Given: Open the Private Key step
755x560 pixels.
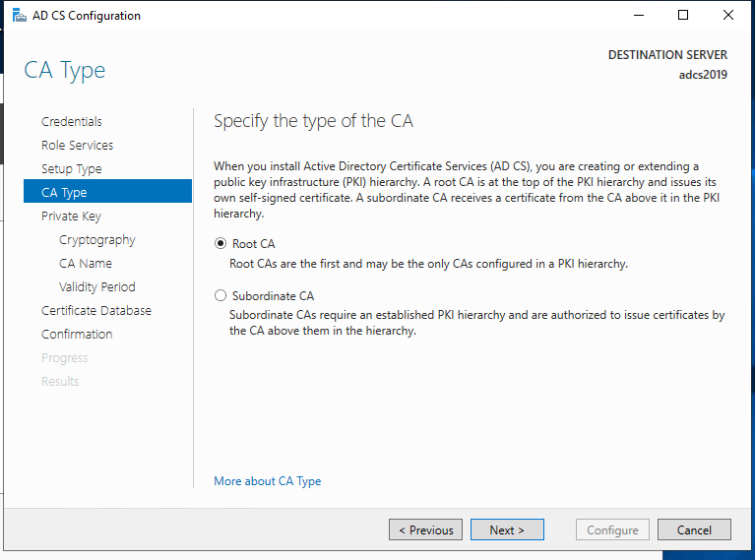Looking at the screenshot, I should [x=71, y=217].
